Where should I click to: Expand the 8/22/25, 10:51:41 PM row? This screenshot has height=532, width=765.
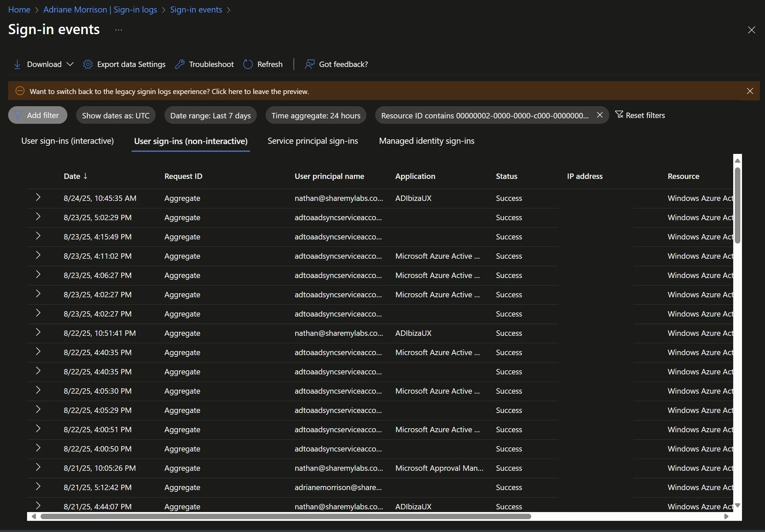(38, 332)
